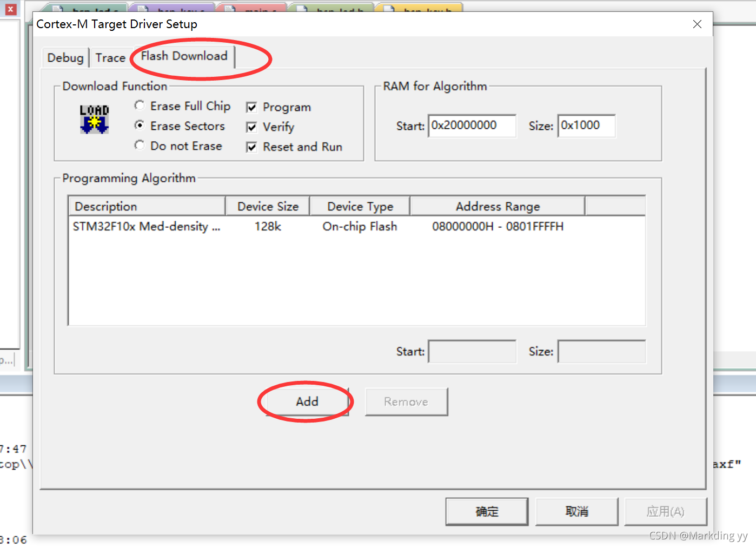Click the red X icon in background window
The height and width of the screenshot is (547, 756).
[x=10, y=9]
